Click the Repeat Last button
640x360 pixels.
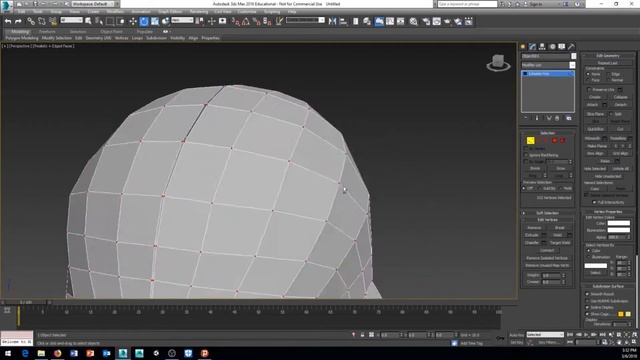click(608, 63)
